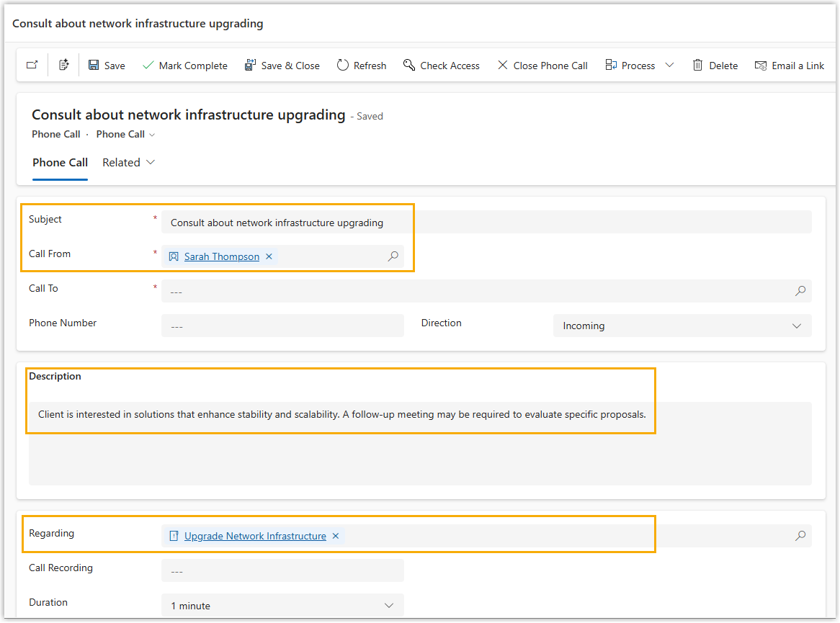
Task: Delete this phone call record
Action: click(x=715, y=66)
